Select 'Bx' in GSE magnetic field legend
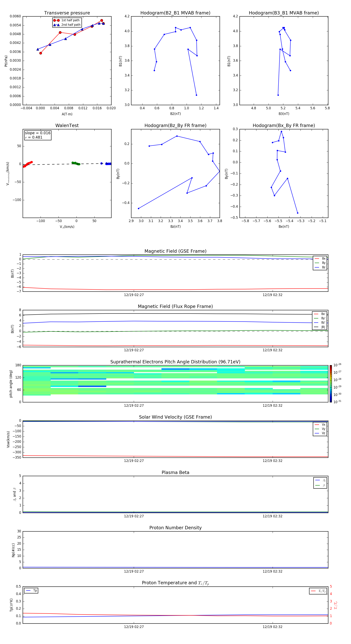 [320, 259]
